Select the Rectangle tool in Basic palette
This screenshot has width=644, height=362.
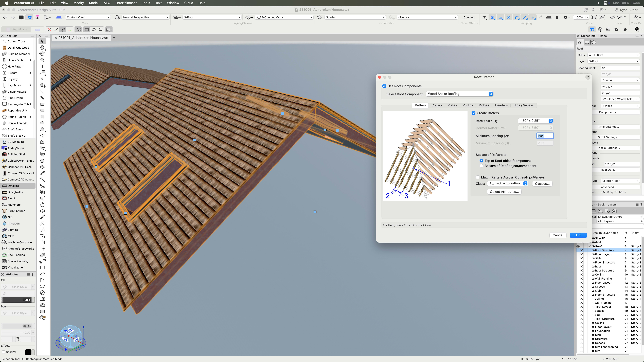click(42, 104)
